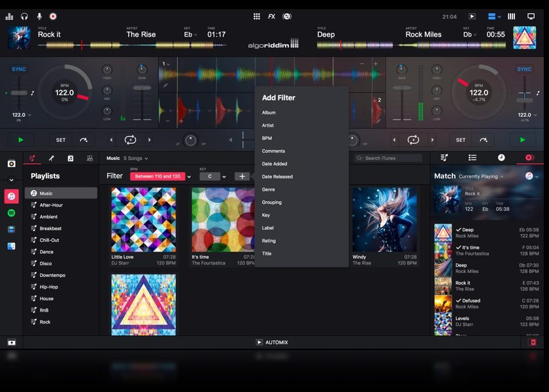Open the grid view icon in top bar
The width and height of the screenshot is (549, 392).
(x=257, y=16)
